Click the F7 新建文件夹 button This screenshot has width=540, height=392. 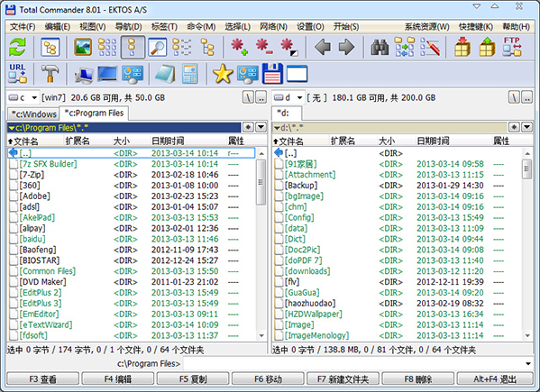pyautogui.click(x=343, y=378)
